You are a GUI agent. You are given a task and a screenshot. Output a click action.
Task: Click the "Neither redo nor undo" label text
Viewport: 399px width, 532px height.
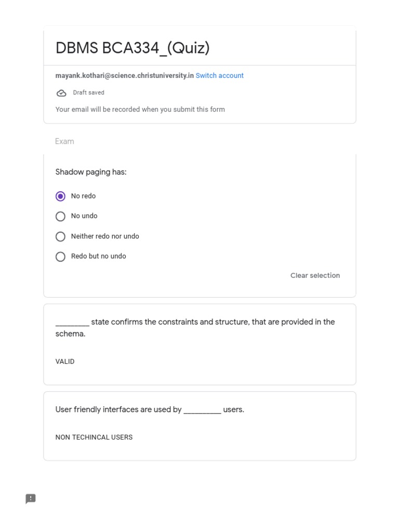105,236
